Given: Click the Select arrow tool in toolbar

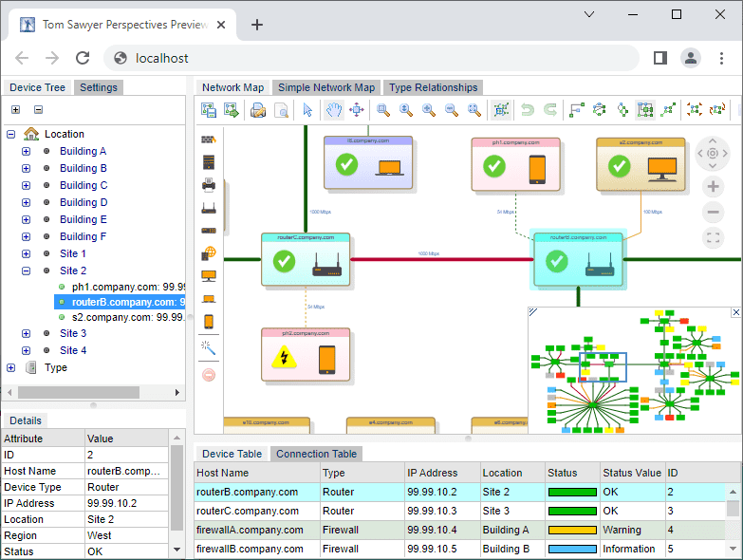Looking at the screenshot, I should (307, 110).
